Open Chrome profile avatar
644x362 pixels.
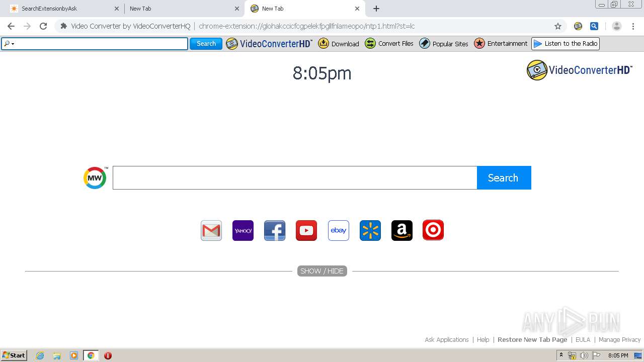click(617, 26)
